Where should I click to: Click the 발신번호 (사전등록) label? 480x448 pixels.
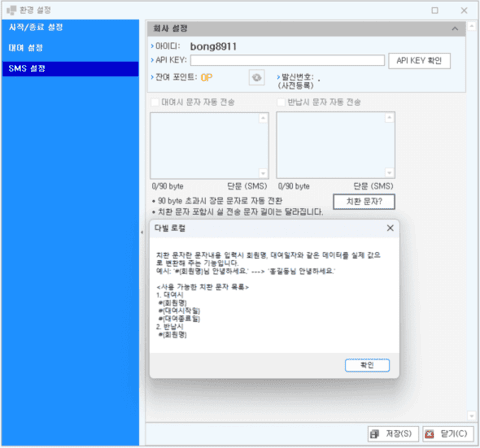pos(296,81)
